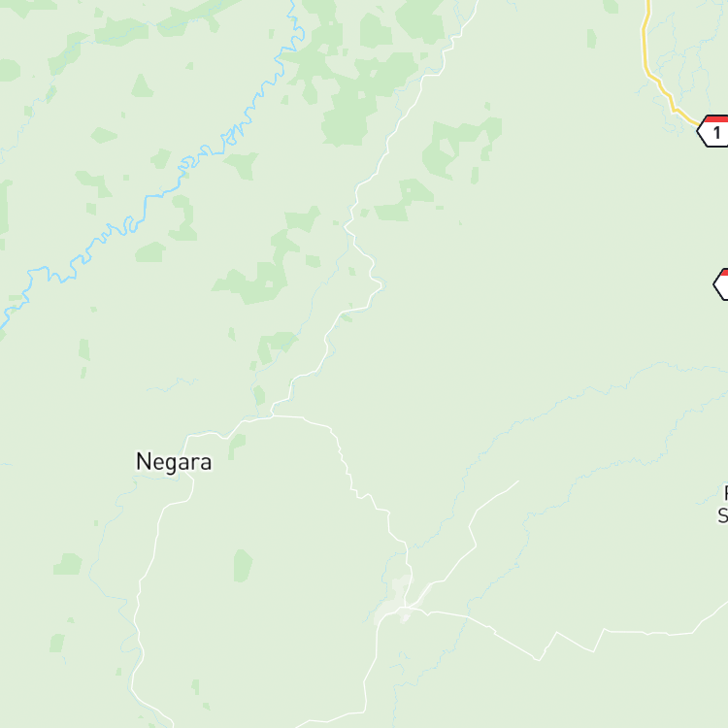Screen dimensions: 728x728
Task: Select the route 1 highway shield
Action: tap(713, 131)
